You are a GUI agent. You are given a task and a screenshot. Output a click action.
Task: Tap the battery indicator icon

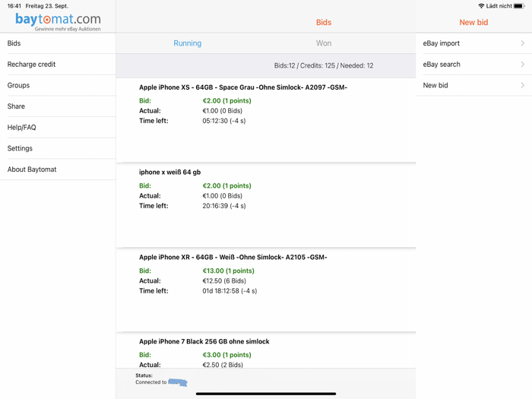pyautogui.click(x=519, y=6)
